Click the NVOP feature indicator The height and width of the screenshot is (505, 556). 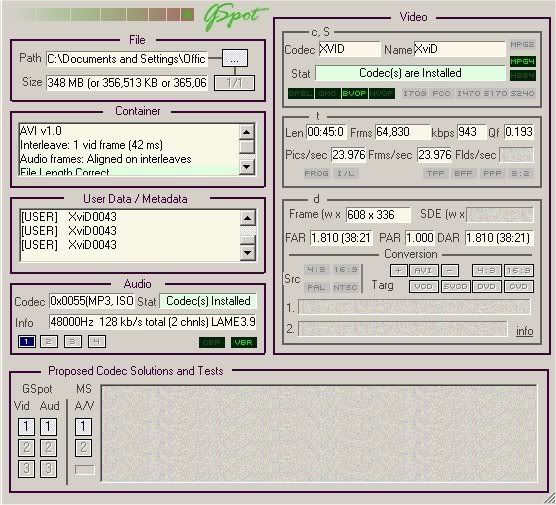(382, 94)
